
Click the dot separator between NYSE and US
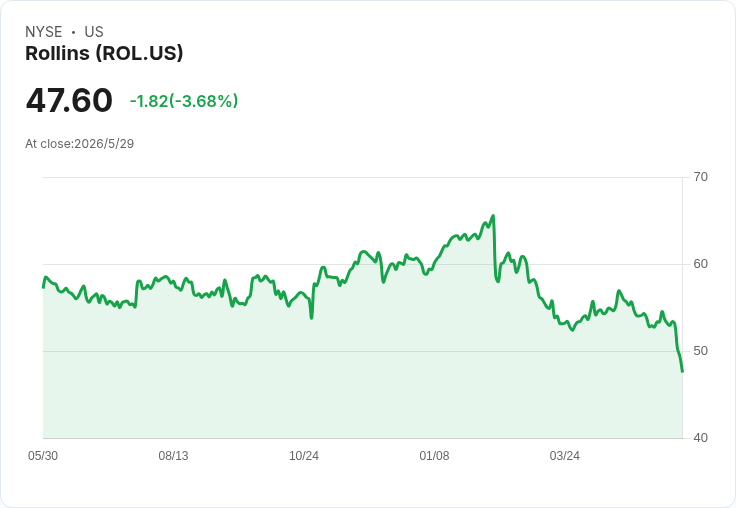pos(73,32)
